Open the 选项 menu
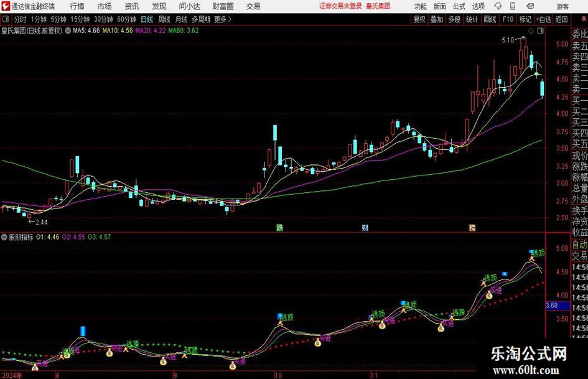Screen dimensions: 588x379 pos(478,6)
